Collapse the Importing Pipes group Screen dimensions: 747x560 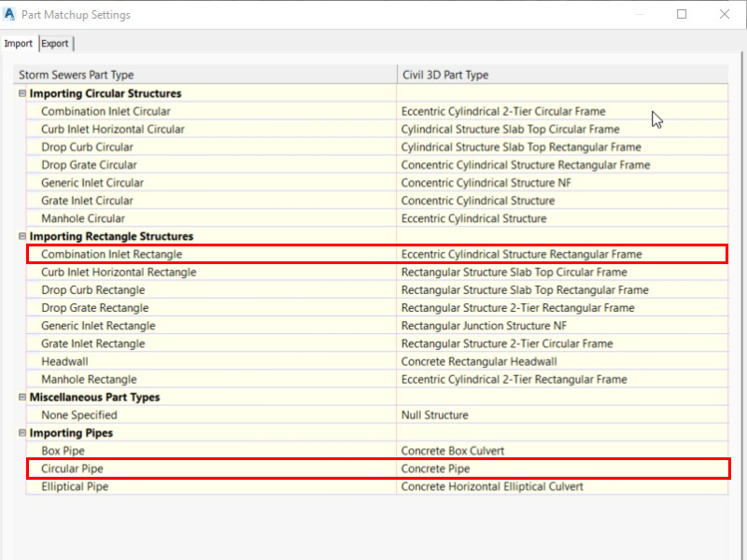[x=21, y=433]
